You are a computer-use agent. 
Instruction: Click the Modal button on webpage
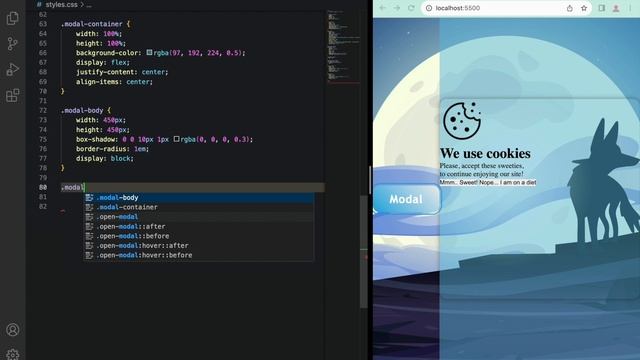(407, 199)
